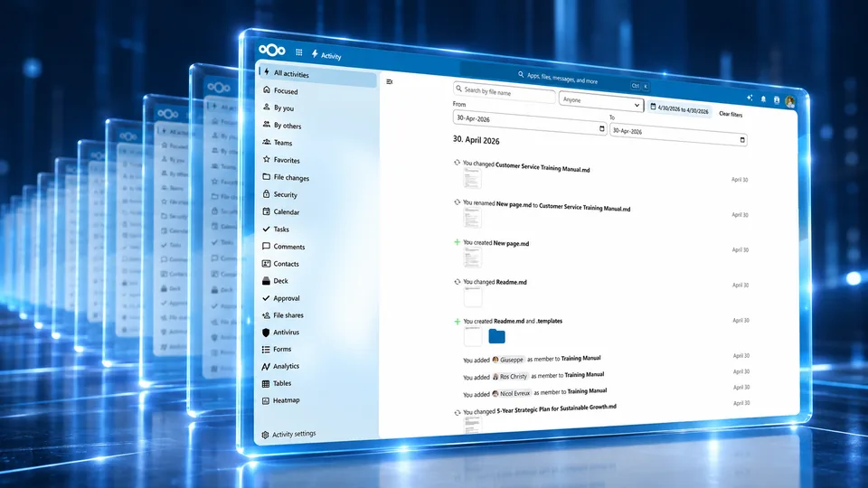The height and width of the screenshot is (488, 868).
Task: Click the To date field 30-Apr-2026
Action: [678, 135]
